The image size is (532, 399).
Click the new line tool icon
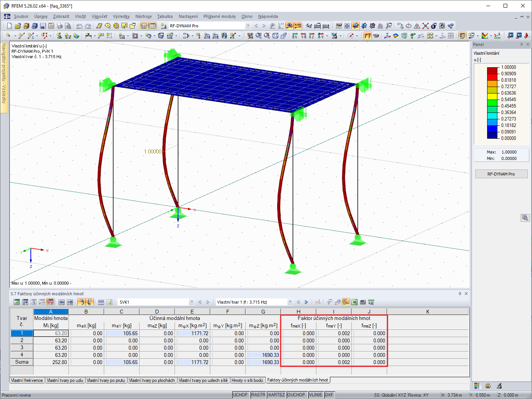21,36
